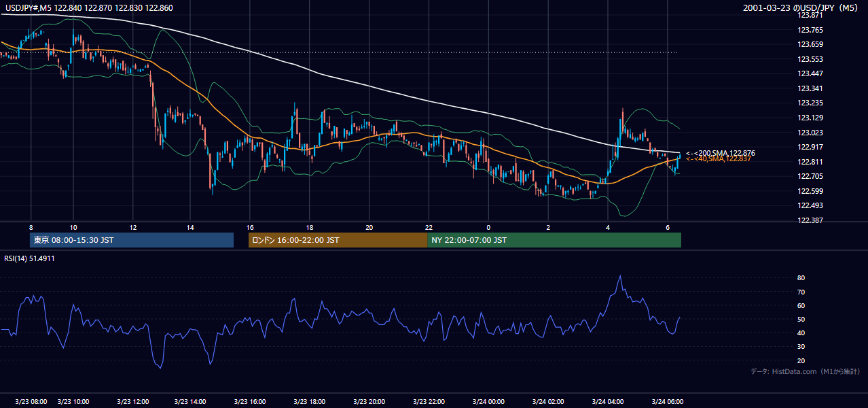Screen dimensions: 868x408
Task: Click price axis value 122.811
Action: (x=810, y=162)
